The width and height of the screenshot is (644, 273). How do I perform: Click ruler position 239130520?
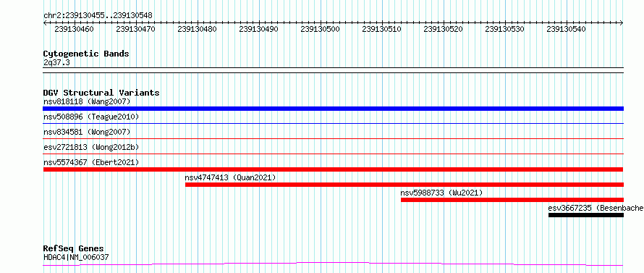tap(444, 30)
